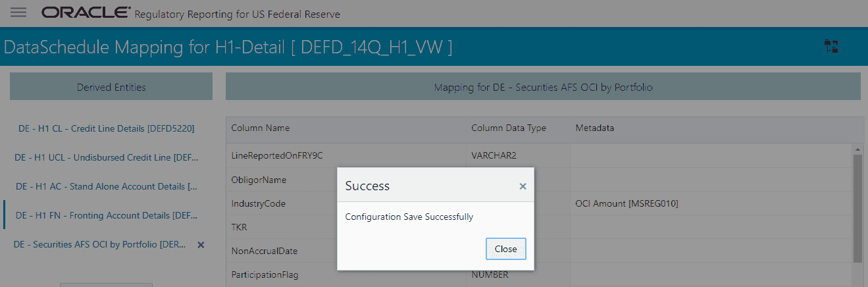Select DE - H1 FN - Fronting Account Details

(x=107, y=215)
